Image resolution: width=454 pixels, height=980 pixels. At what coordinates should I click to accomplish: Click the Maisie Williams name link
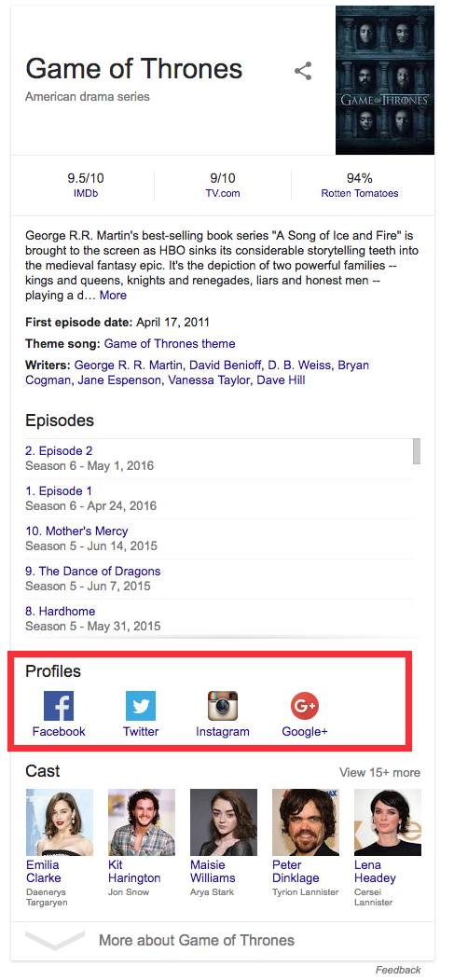click(x=213, y=871)
